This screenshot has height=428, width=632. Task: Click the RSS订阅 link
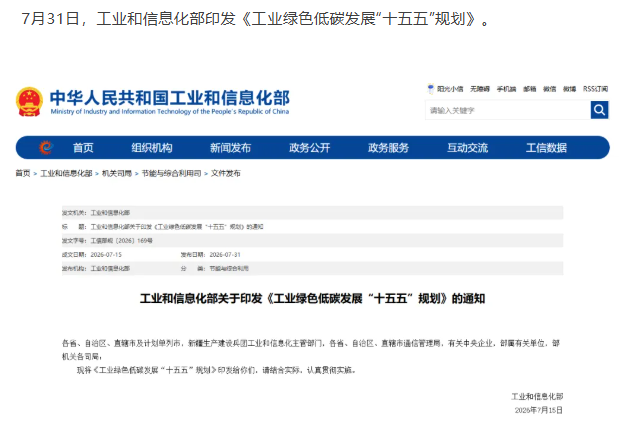[x=595, y=89]
